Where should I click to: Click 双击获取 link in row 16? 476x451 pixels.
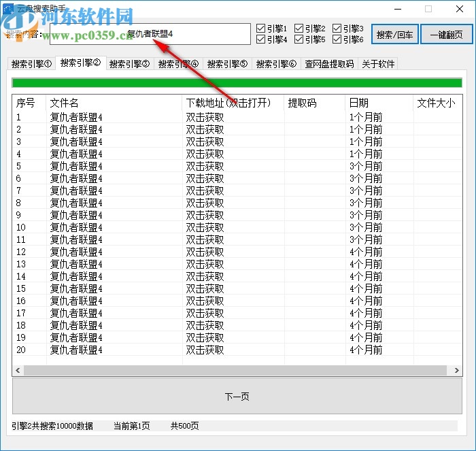tap(205, 301)
